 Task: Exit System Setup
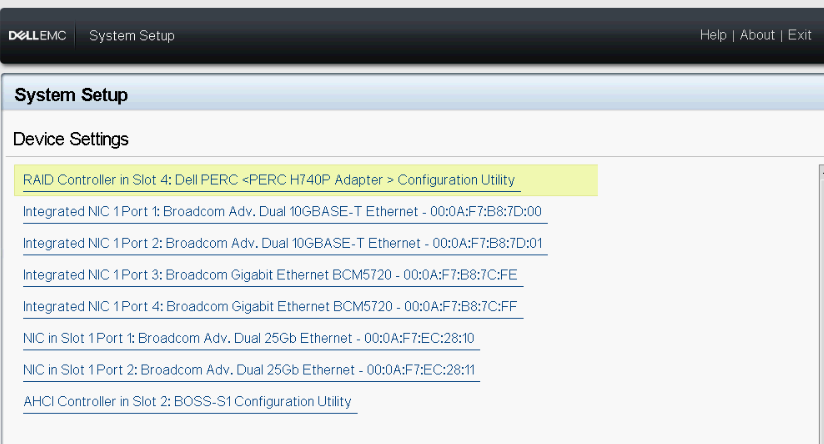(x=799, y=35)
